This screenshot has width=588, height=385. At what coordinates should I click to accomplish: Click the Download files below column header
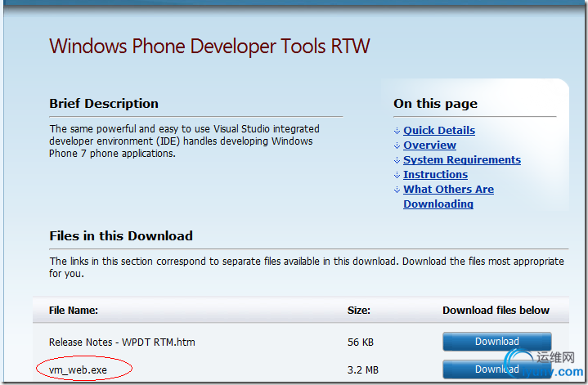click(496, 311)
